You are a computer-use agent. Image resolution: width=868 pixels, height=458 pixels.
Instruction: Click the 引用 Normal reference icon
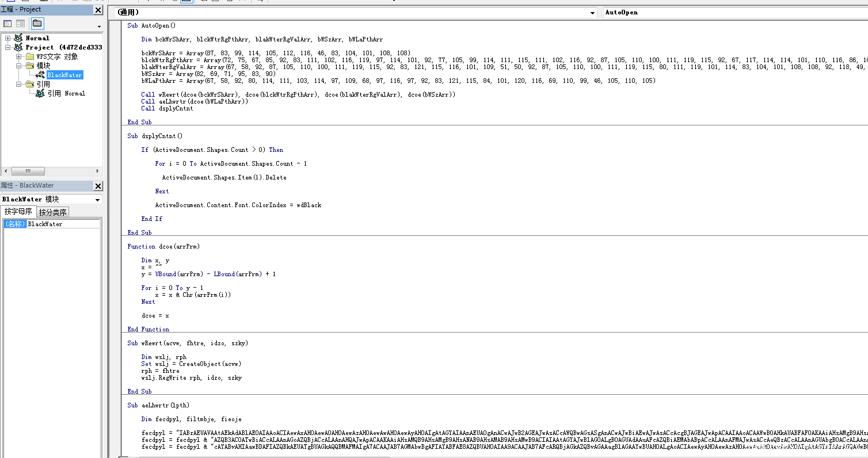[x=40, y=93]
